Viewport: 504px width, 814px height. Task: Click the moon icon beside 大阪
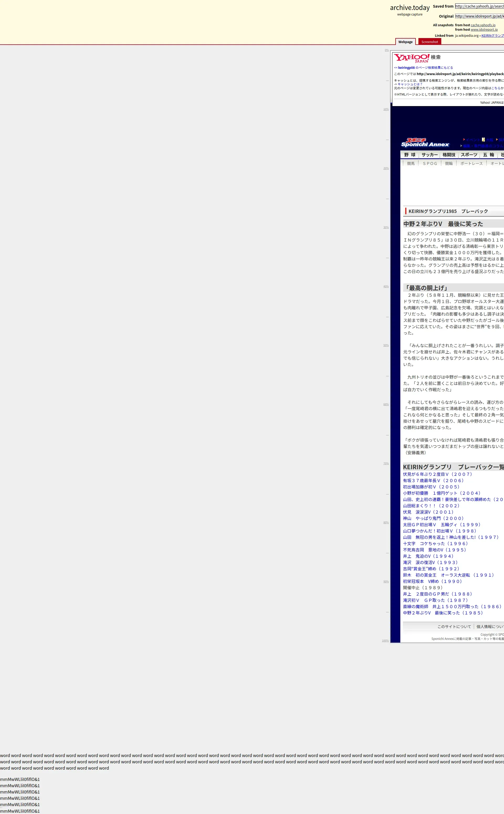click(x=483, y=140)
